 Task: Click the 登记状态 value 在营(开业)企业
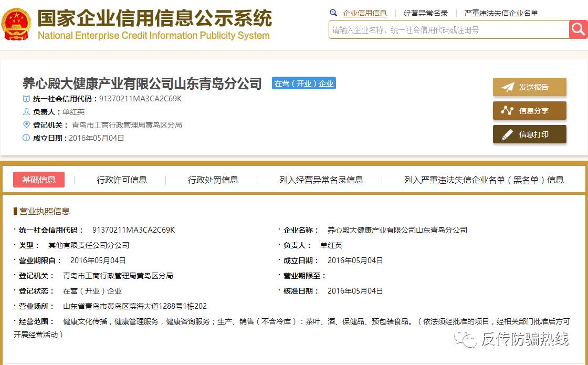pos(92,291)
